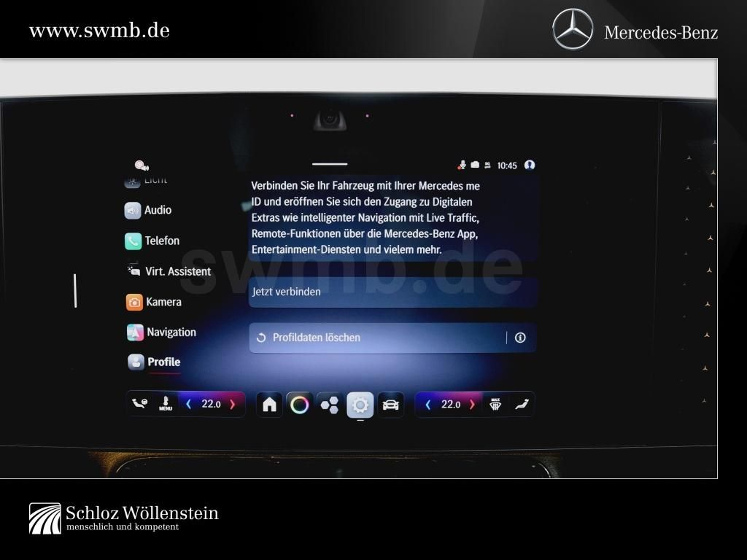Open seat comfort settings at far right
This screenshot has width=747, height=560.
click(522, 404)
